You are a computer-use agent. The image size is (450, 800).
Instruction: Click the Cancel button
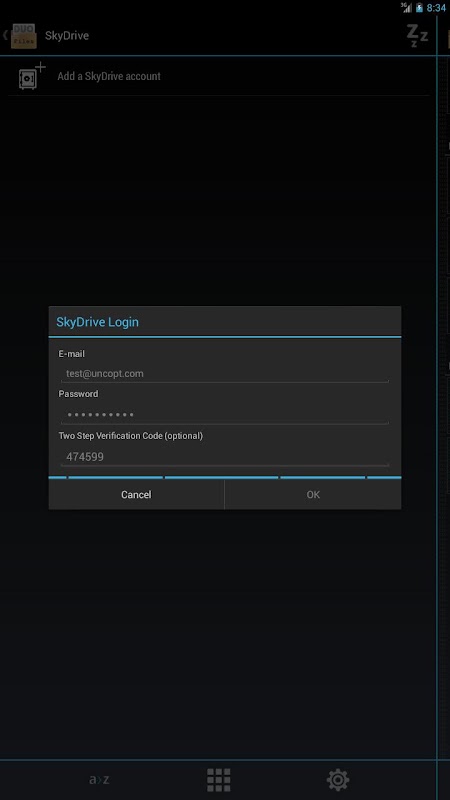[x=136, y=494]
